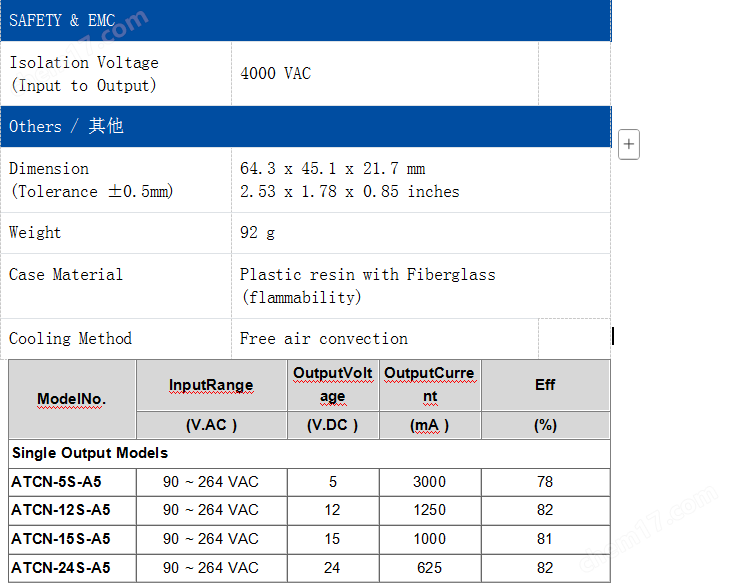The image size is (729, 583).
Task: Click the 'Isolation Voltage (Input to Output)' cell
Action: (116, 73)
